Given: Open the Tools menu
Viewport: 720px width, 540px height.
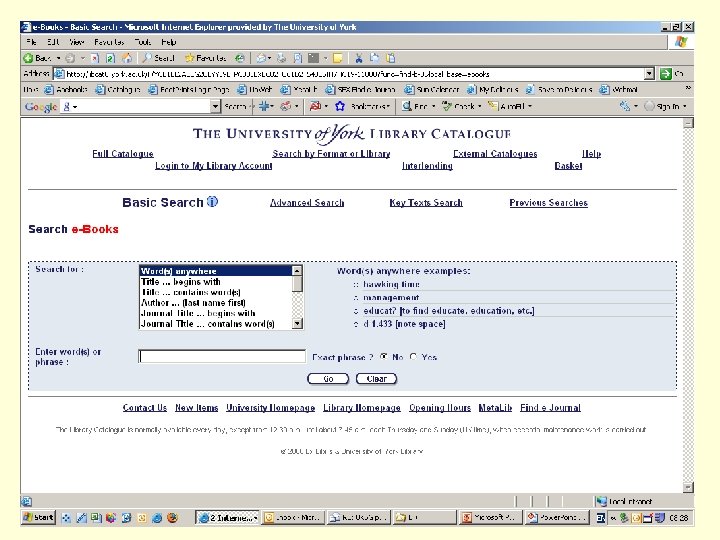Looking at the screenshot, I should [143, 42].
